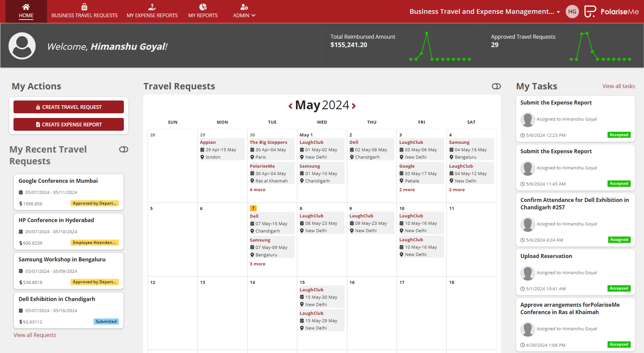Click the My Expense Reports hand icon
644x353 pixels.
point(152,7)
